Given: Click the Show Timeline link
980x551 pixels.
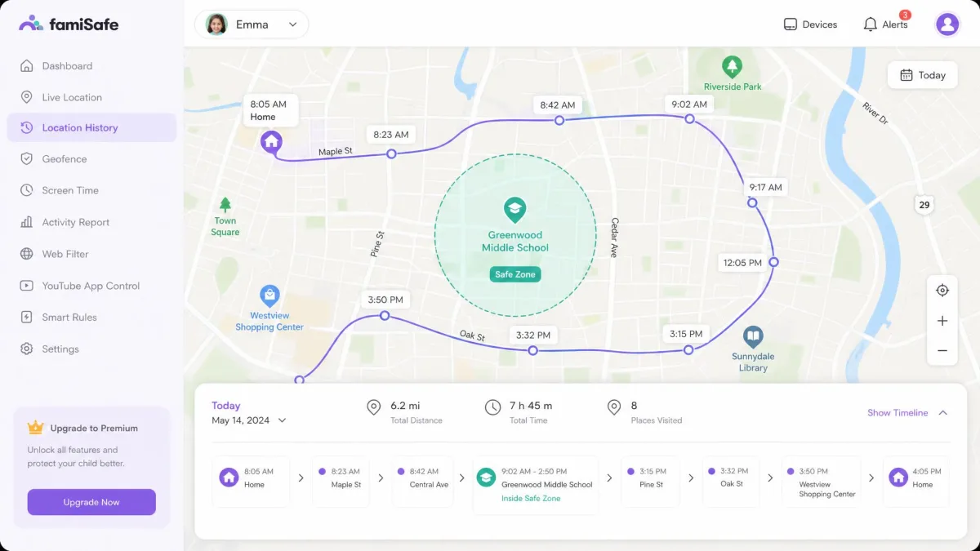Looking at the screenshot, I should click(898, 413).
